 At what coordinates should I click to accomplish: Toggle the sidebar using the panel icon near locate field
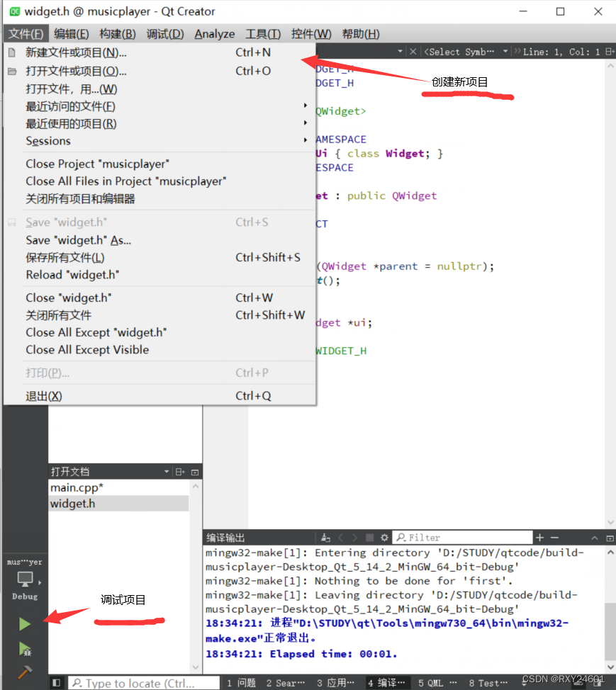[57, 682]
